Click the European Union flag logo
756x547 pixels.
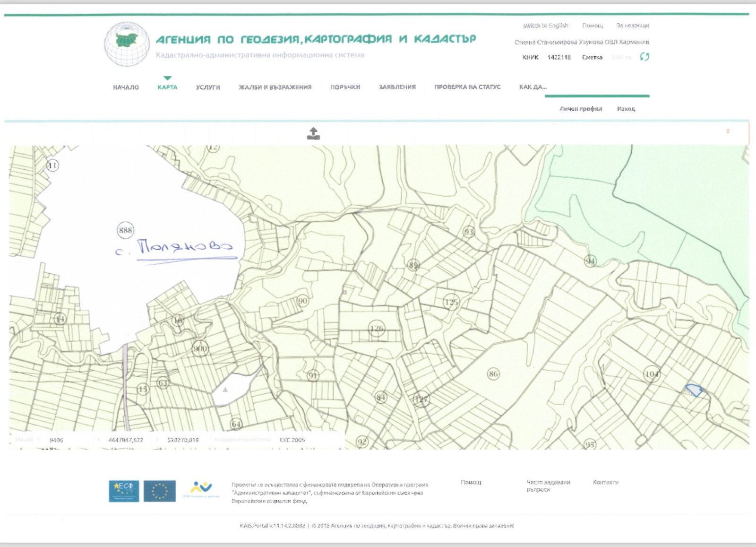(x=160, y=491)
